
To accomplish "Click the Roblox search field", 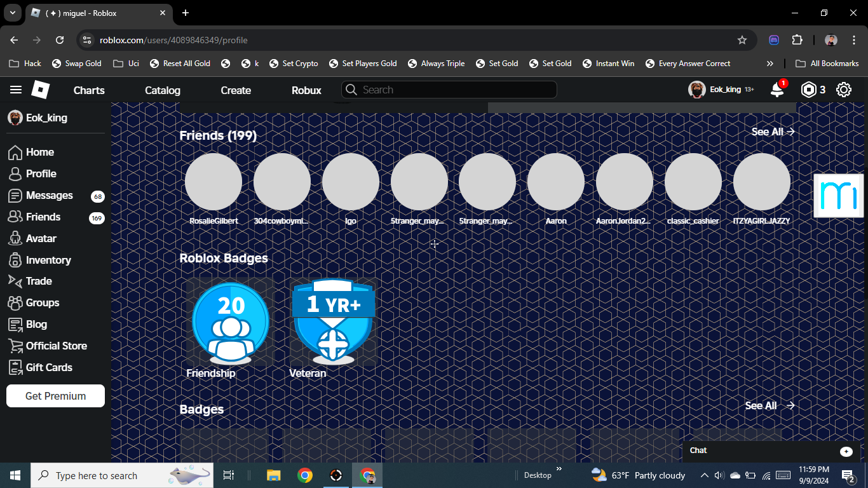I will [449, 90].
